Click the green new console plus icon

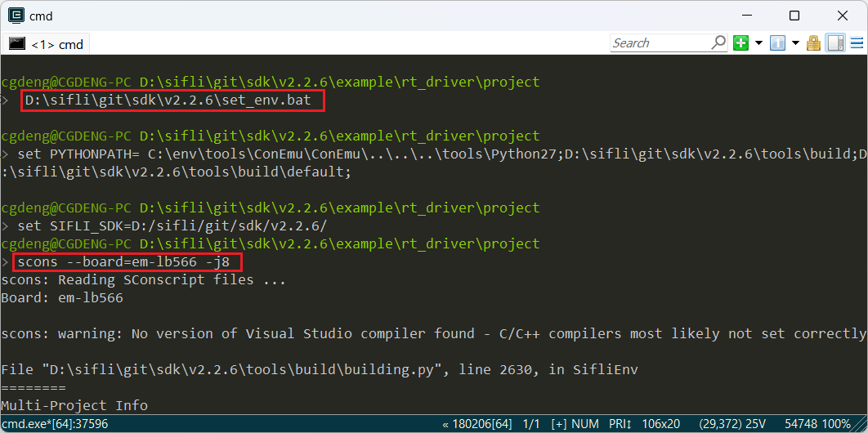point(740,43)
